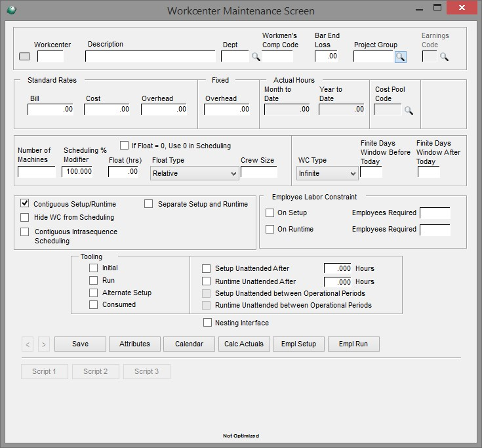Click Setup Unattended After hours field
This screenshot has width=482, height=448.
338,268
